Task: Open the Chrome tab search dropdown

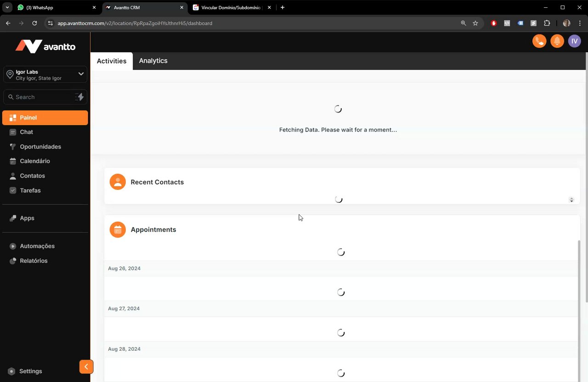Action: tap(7, 7)
